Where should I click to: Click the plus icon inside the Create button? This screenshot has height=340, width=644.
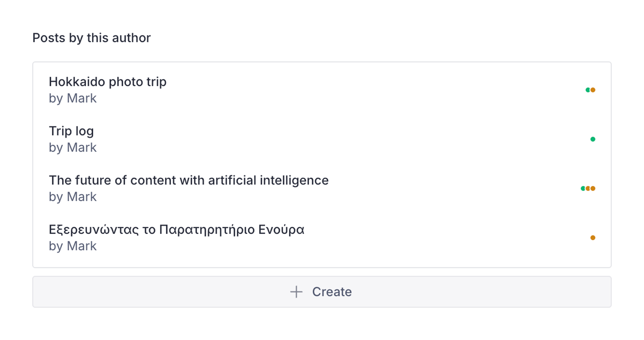pyautogui.click(x=296, y=292)
